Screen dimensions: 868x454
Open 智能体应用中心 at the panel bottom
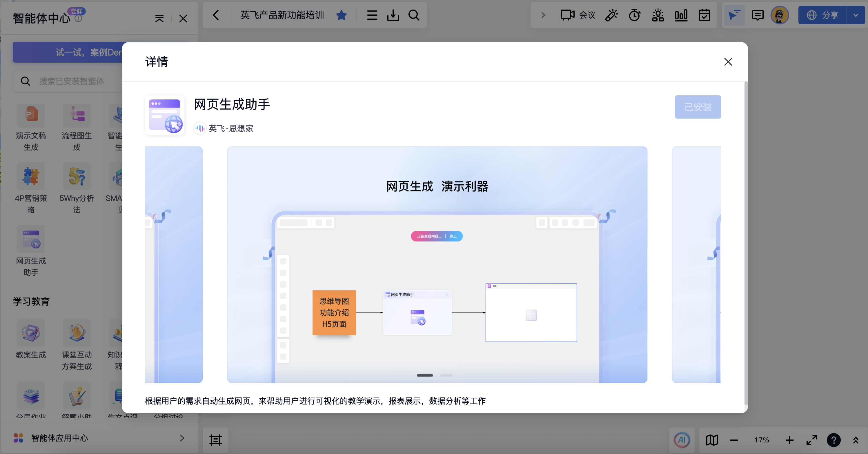[99, 438]
